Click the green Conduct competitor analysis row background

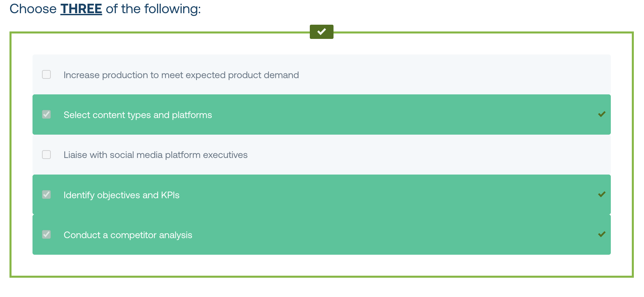(322, 234)
